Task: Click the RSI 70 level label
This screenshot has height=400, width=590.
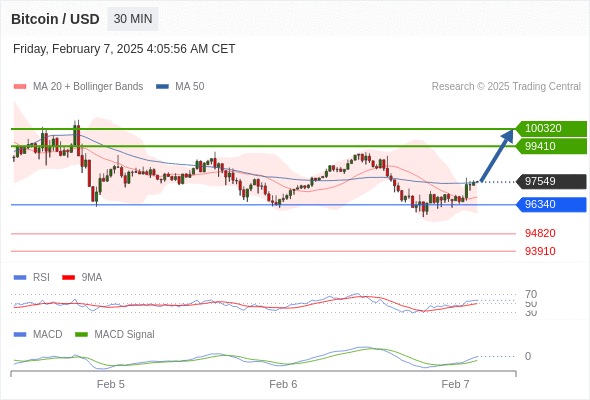Action: pyautogui.click(x=531, y=294)
